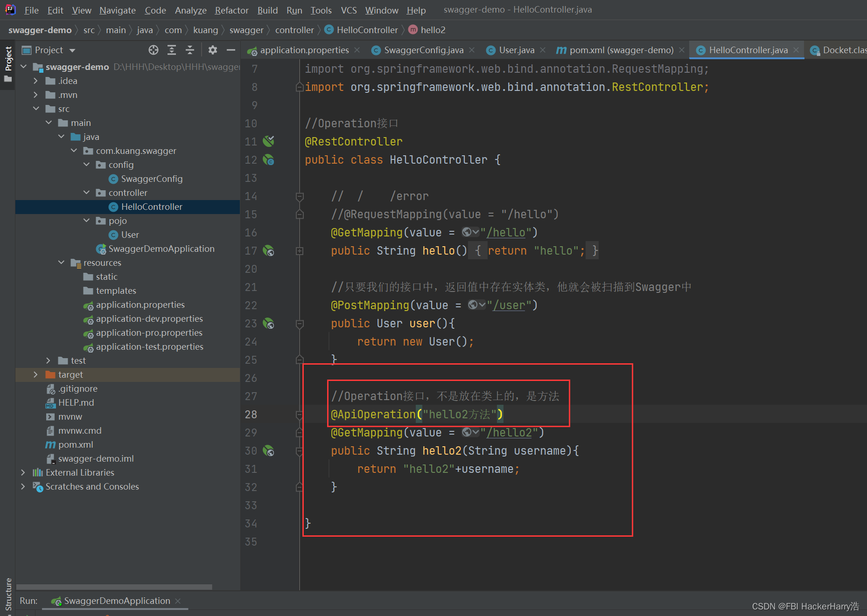The width and height of the screenshot is (867, 616).
Task: Click the Project panel horizontal scrollbar
Action: 114,587
